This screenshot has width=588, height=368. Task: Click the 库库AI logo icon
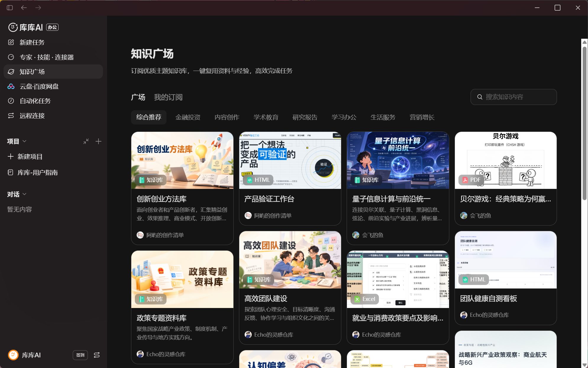click(13, 27)
